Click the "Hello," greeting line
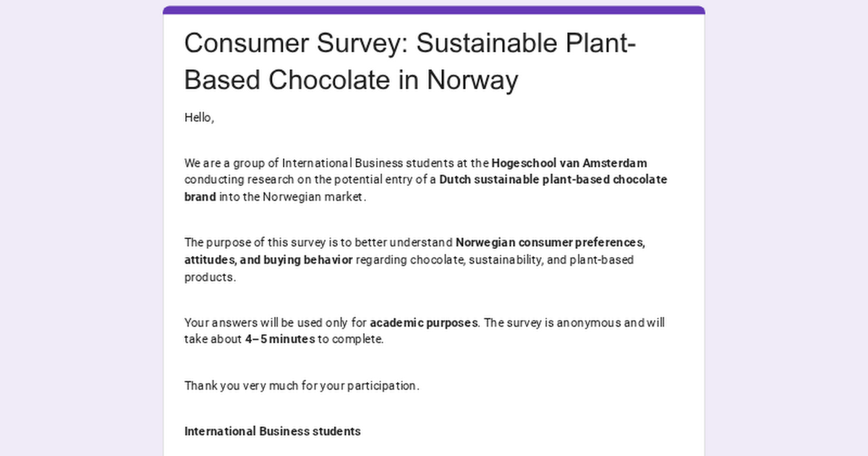This screenshot has width=868, height=456. click(199, 117)
